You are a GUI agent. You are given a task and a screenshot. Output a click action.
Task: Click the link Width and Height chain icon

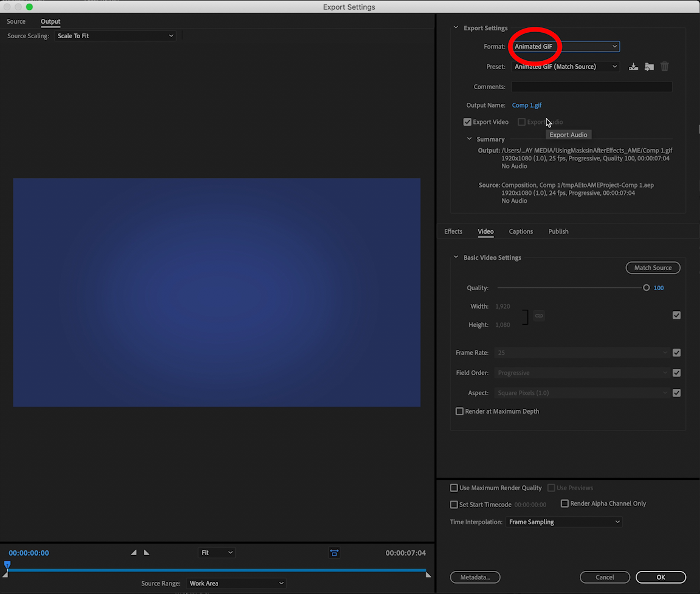539,316
